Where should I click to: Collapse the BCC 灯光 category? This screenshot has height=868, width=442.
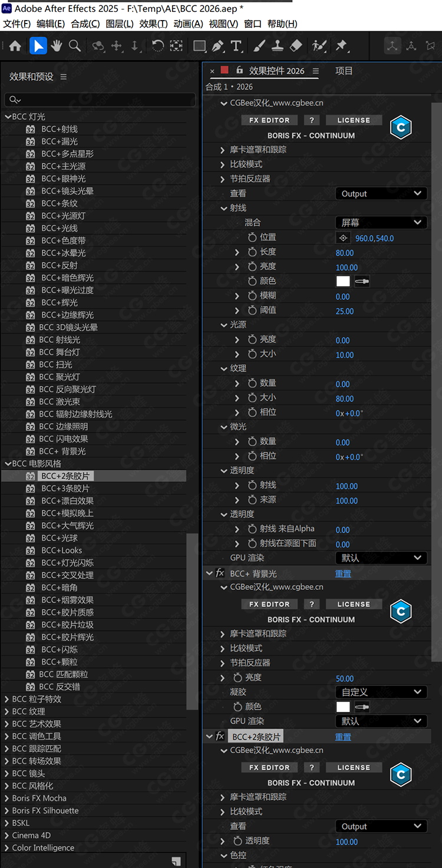point(8,117)
